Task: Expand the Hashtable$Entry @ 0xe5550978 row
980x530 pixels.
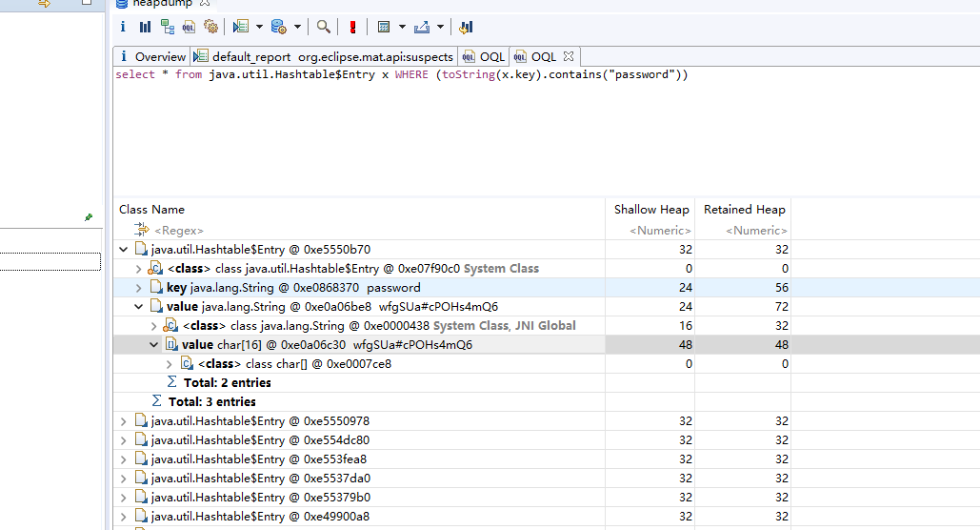Action: (x=123, y=421)
